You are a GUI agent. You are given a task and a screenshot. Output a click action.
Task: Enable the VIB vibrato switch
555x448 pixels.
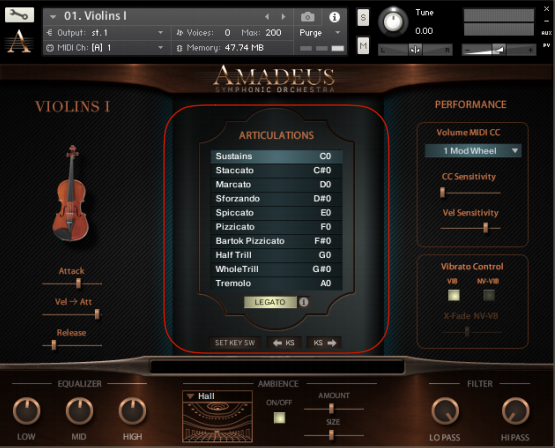point(454,295)
